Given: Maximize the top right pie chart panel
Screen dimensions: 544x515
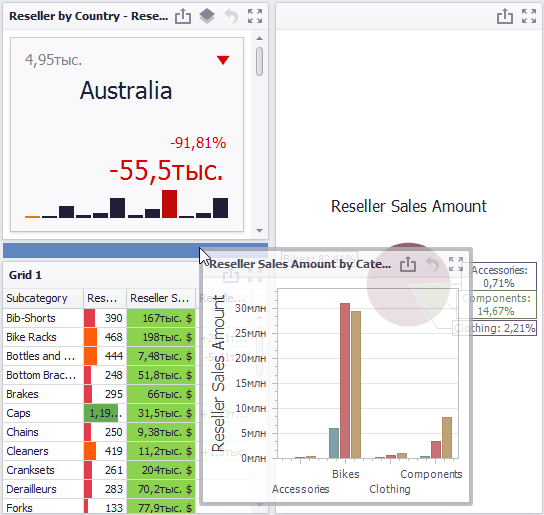Looking at the screenshot, I should 529,16.
